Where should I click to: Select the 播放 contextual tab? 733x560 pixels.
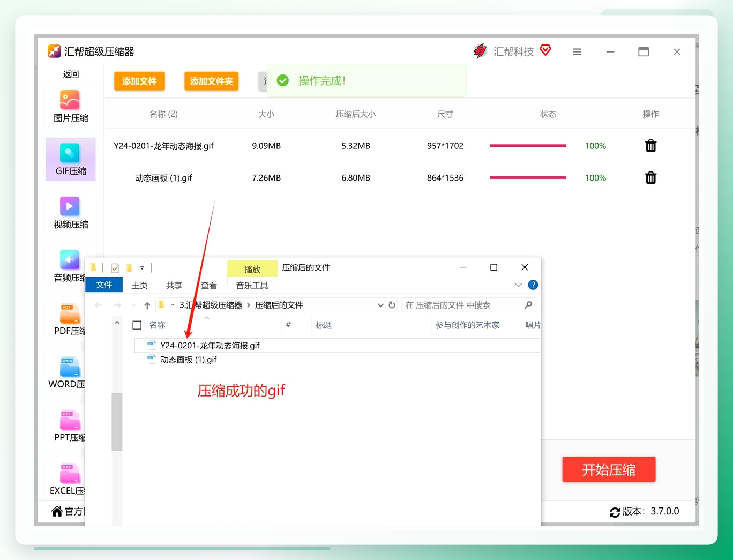pos(252,269)
